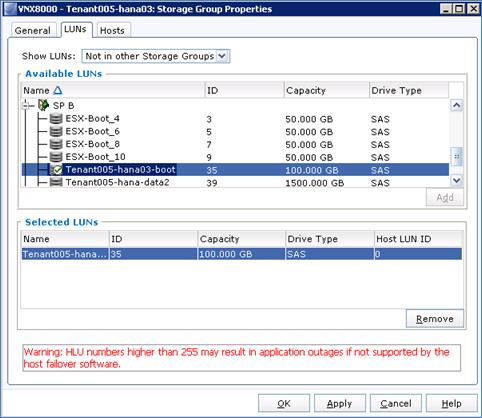Click the scrollbar thumb in Available LUNs list
Viewport: 482px width, 418px height.
coord(456,157)
